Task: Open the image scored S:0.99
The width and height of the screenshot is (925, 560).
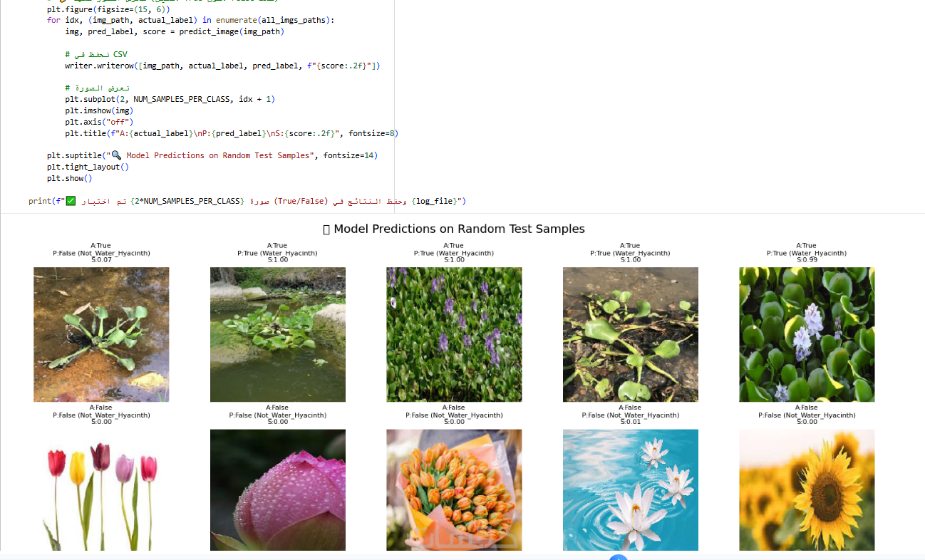Action: coord(807,334)
